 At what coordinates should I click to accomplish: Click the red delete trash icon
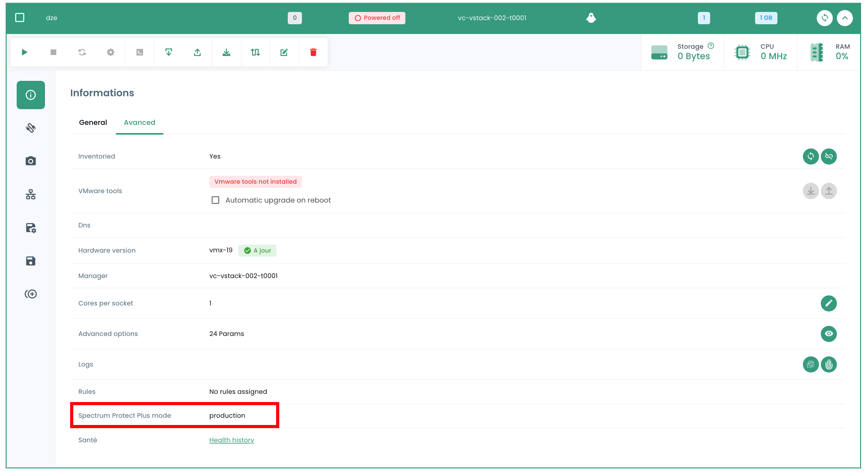tap(313, 52)
